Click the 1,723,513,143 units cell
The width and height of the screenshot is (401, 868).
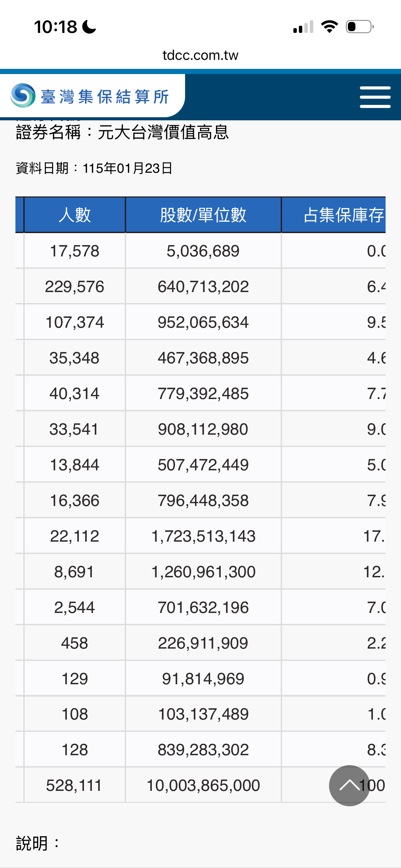203,536
